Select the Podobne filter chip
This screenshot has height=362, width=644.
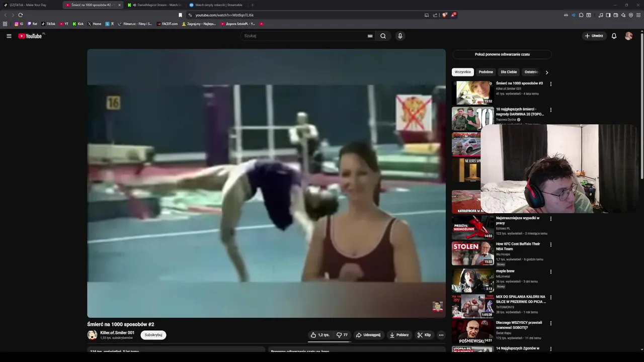click(x=486, y=72)
